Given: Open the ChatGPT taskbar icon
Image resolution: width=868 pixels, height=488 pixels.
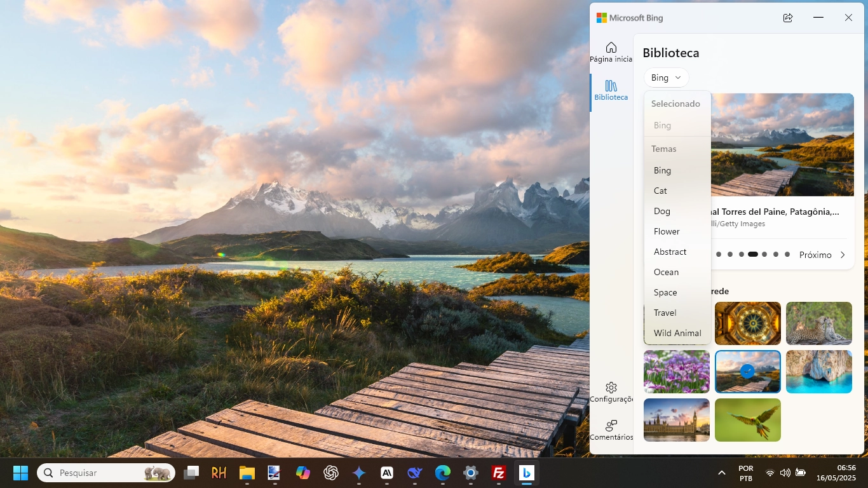Looking at the screenshot, I should tap(330, 473).
